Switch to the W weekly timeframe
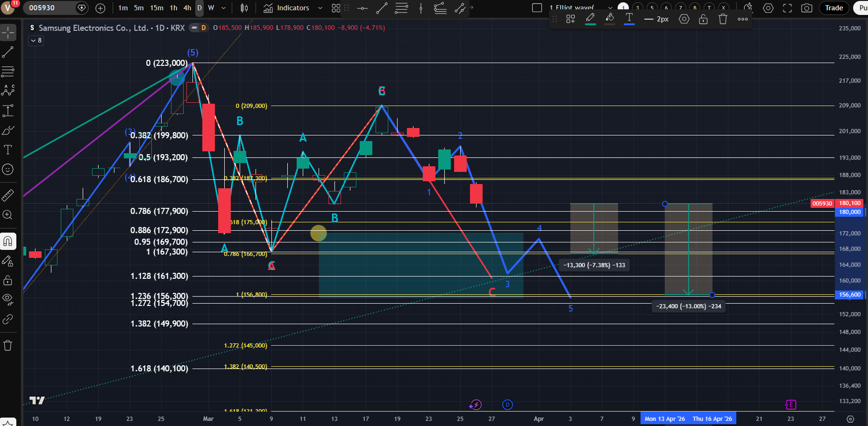Image resolution: width=868 pixels, height=426 pixels. pos(211,8)
